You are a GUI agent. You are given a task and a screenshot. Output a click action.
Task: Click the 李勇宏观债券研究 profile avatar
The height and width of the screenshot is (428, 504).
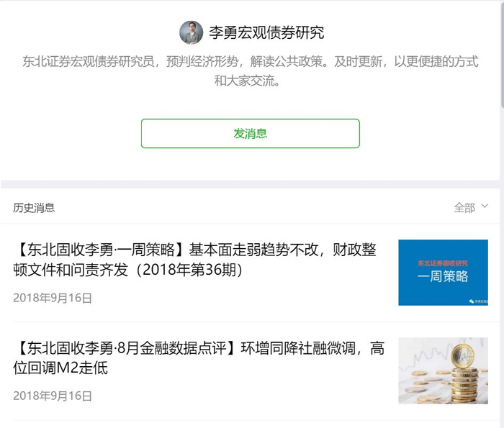coord(191,32)
